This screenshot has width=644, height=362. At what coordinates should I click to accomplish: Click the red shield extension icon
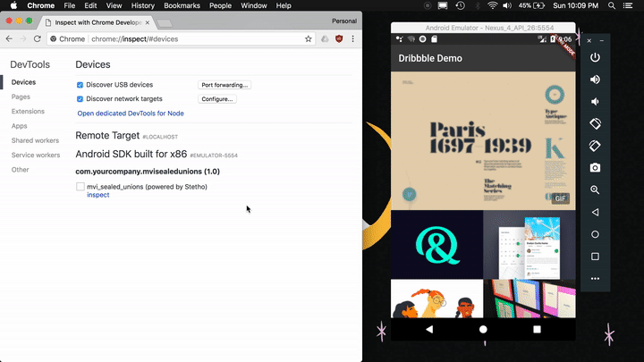tap(339, 39)
